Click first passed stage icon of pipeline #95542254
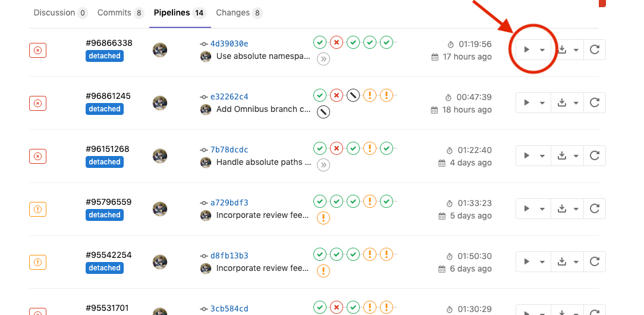 [x=320, y=254]
